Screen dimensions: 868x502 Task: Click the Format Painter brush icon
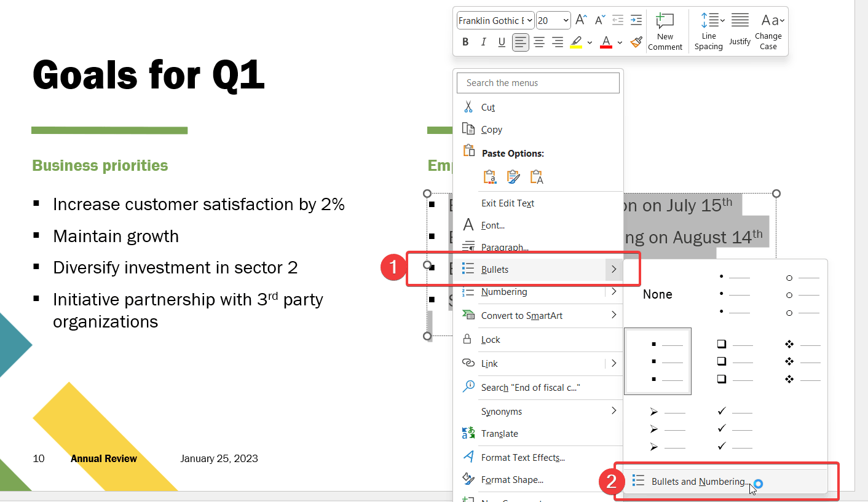point(636,42)
